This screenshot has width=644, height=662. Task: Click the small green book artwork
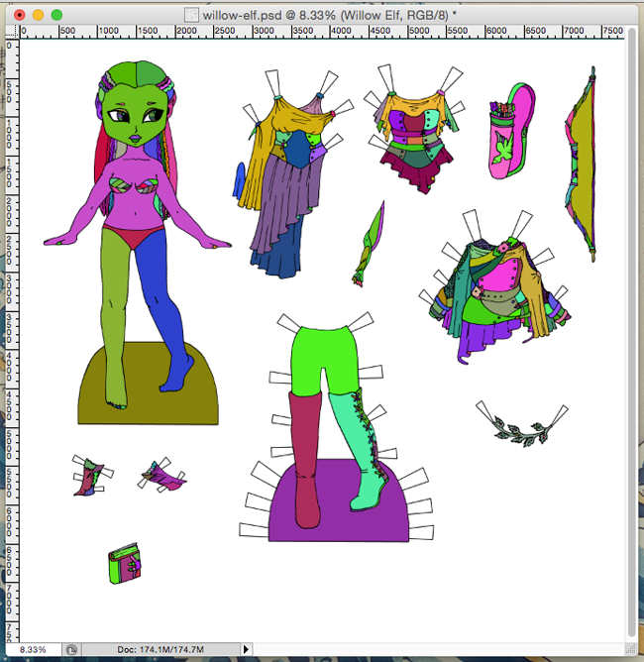(125, 564)
